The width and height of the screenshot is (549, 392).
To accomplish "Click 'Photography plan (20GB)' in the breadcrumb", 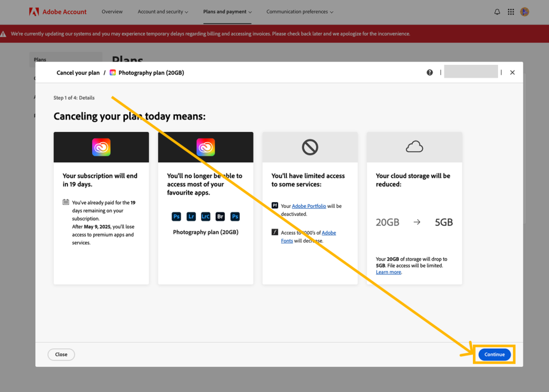I will click(x=151, y=72).
